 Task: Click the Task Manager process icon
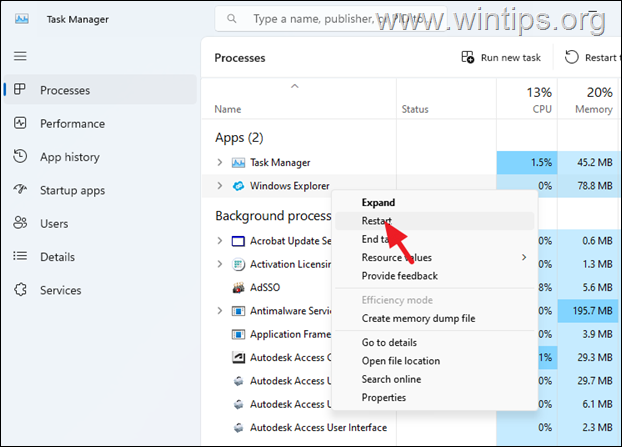pos(238,163)
